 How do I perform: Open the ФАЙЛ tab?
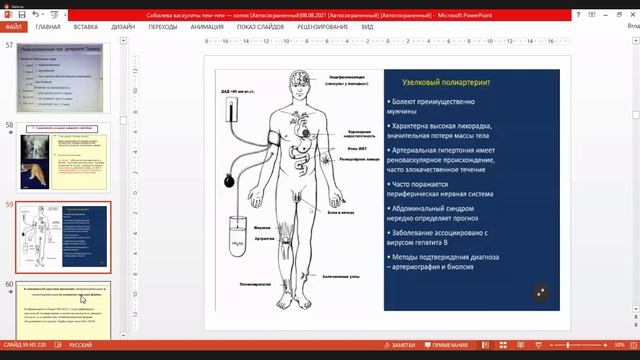tap(13, 27)
